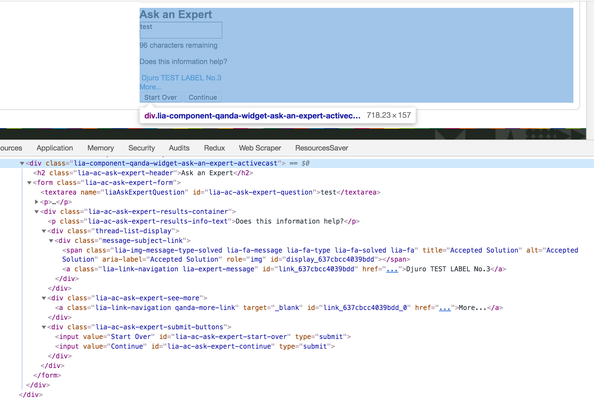
Task: Collapse the lia-component-qanda-widget div node
Action: 22,163
